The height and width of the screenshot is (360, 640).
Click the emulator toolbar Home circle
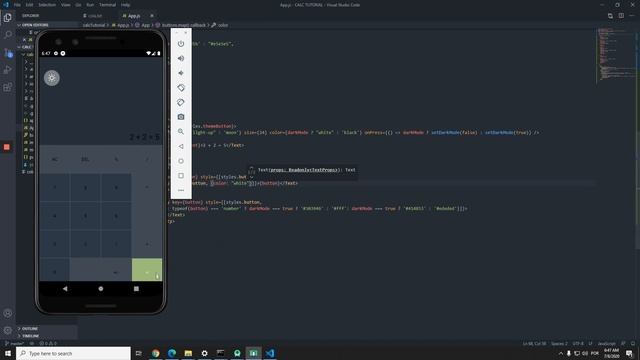click(181, 161)
